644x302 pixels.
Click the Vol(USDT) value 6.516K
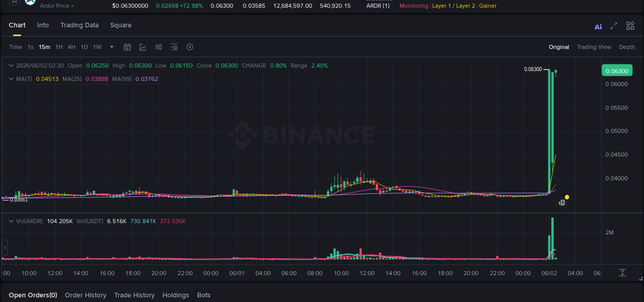pyautogui.click(x=116, y=221)
